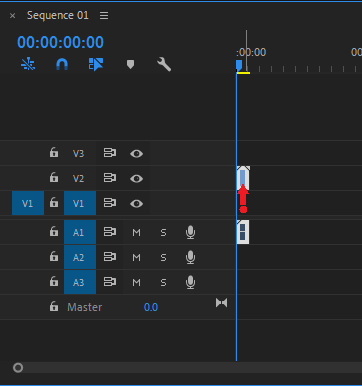Image resolution: width=362 pixels, height=386 pixels.
Task: Enable voice-over record on A2
Action: pos(190,257)
